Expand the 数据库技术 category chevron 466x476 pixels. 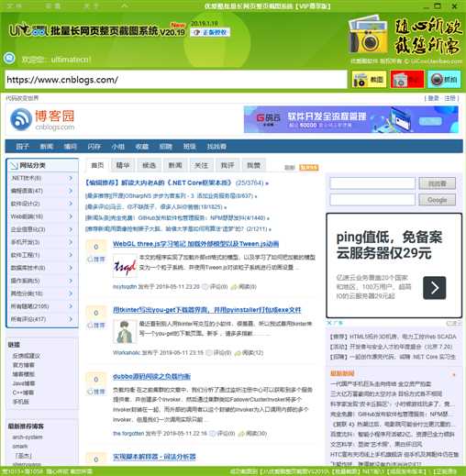(71, 268)
